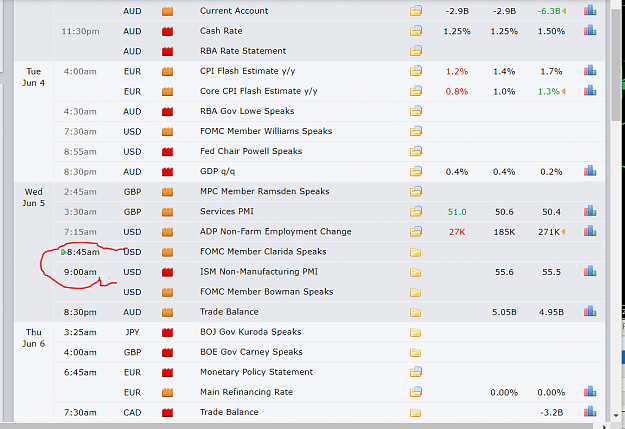Viewport: 625px width, 429px height.
Task: Click the RBA Rate Statement event name
Action: point(243,51)
